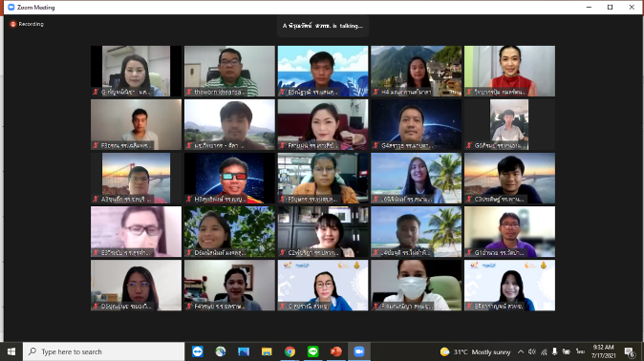
Task: Click the Type here to search box
Action: click(103, 351)
